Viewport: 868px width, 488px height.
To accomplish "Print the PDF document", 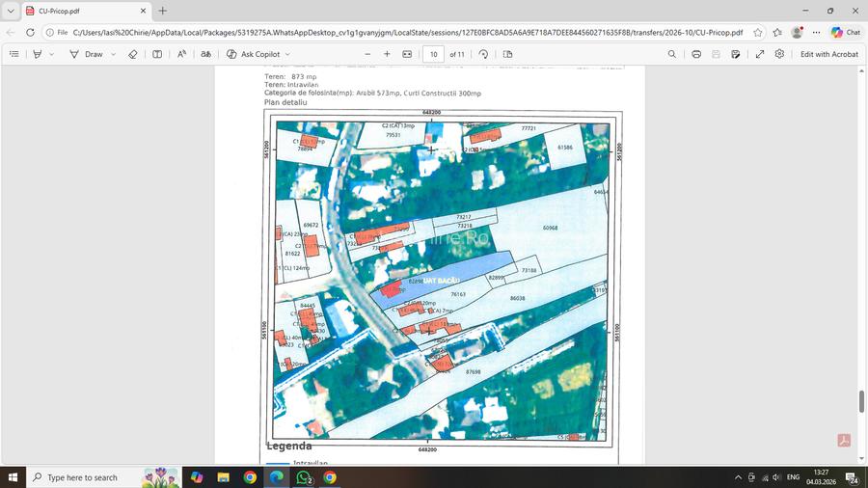I will coord(696,54).
